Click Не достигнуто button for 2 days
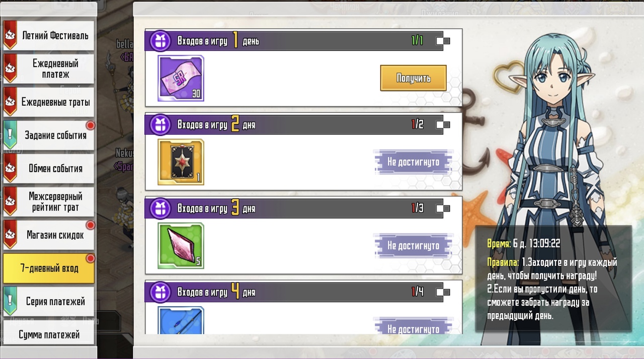The height and width of the screenshot is (359, 644). 413,162
